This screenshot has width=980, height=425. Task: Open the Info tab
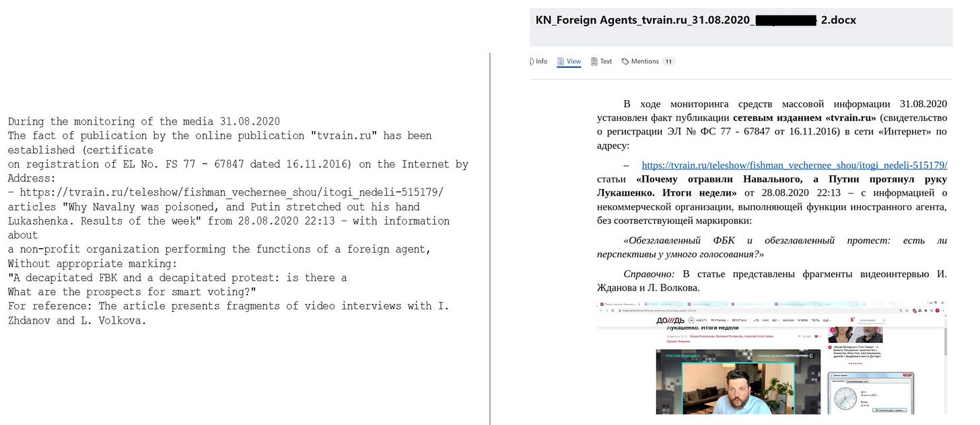pos(539,61)
